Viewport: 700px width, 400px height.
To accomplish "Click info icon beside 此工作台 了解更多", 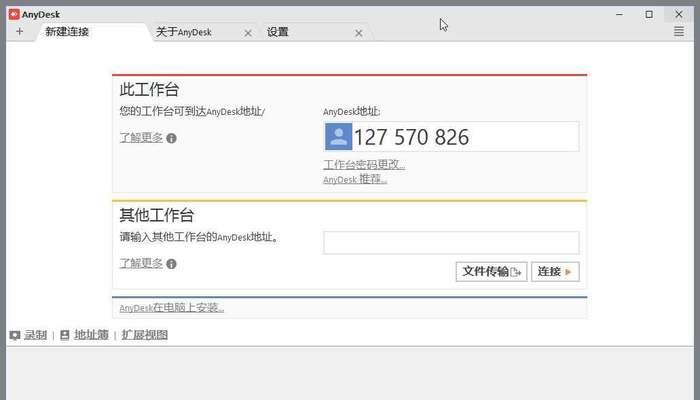I will pos(171,138).
